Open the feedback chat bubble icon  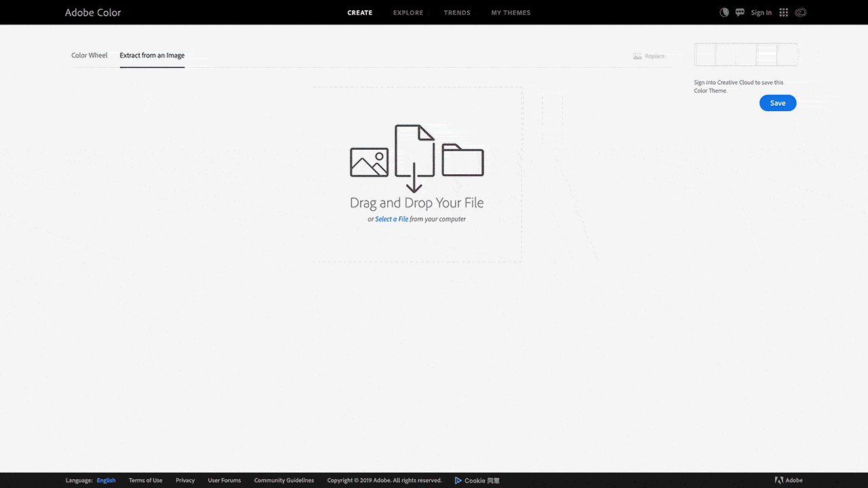coord(740,12)
